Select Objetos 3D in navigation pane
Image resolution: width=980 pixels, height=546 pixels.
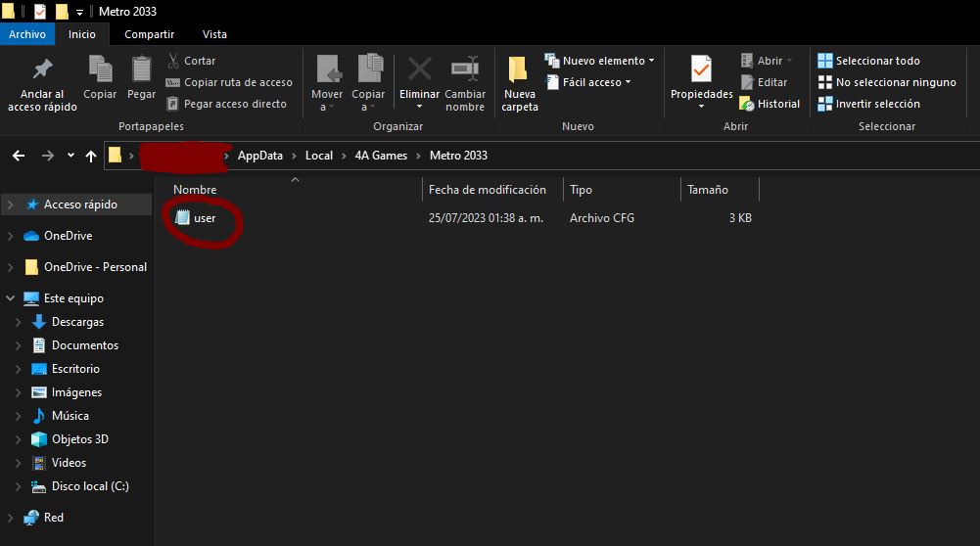click(x=80, y=439)
